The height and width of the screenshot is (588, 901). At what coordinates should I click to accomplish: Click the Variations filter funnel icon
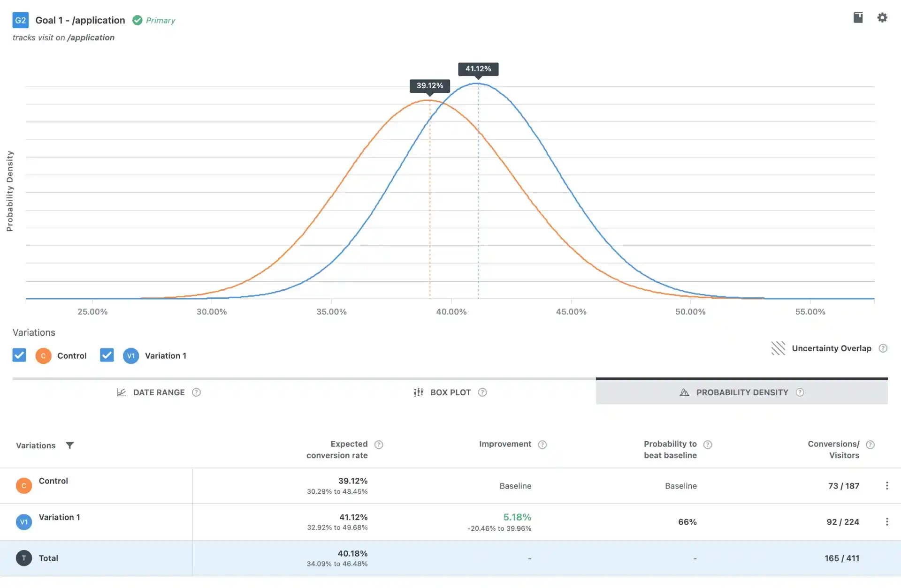pyautogui.click(x=69, y=445)
